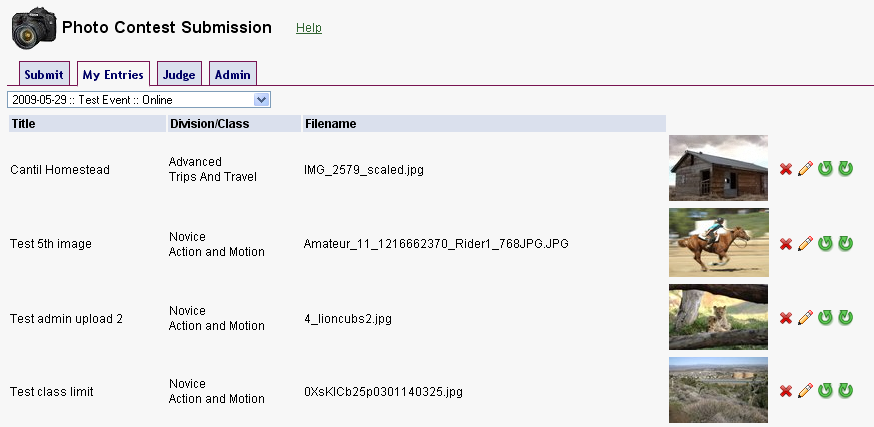Edit the Cantil Homestead entry with pencil

[805, 169]
